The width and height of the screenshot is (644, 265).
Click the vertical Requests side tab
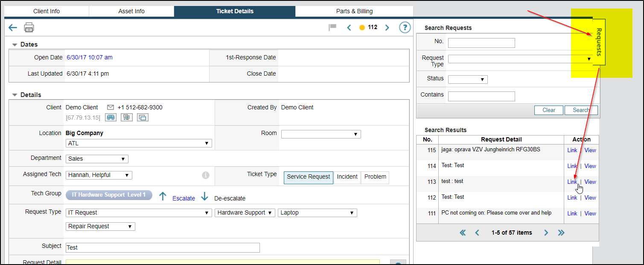pyautogui.click(x=599, y=42)
